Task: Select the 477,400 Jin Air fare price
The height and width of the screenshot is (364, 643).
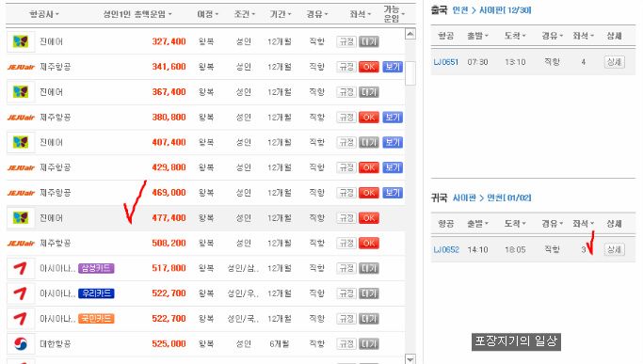Action: pyautogui.click(x=169, y=217)
